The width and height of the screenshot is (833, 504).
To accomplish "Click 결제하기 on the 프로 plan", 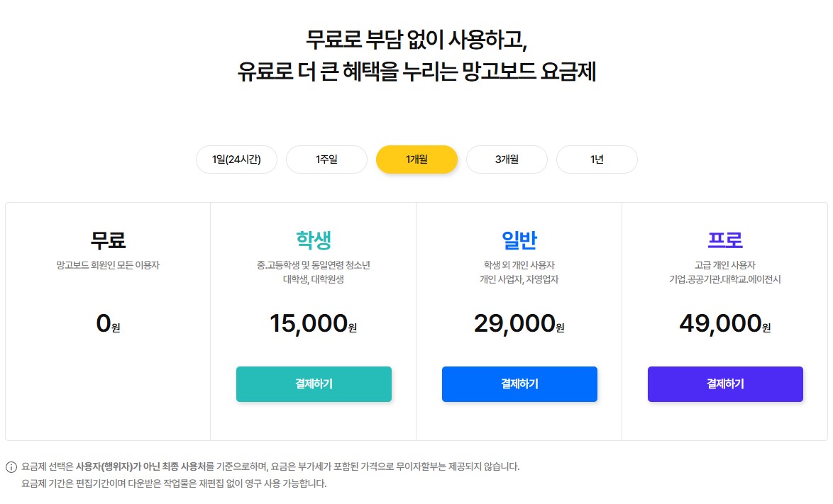I will pyautogui.click(x=724, y=383).
